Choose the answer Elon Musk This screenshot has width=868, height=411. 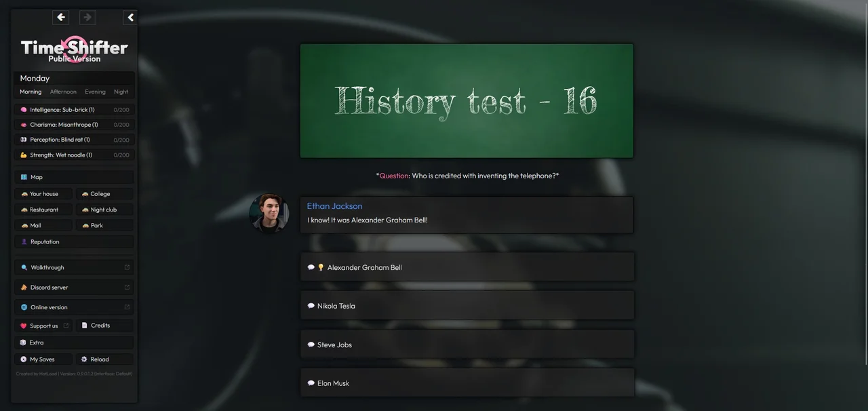click(x=467, y=383)
